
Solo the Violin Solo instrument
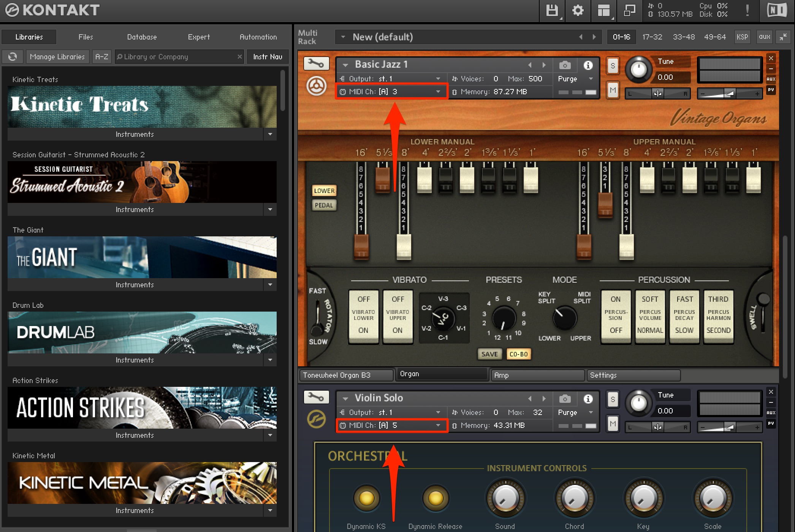click(613, 399)
